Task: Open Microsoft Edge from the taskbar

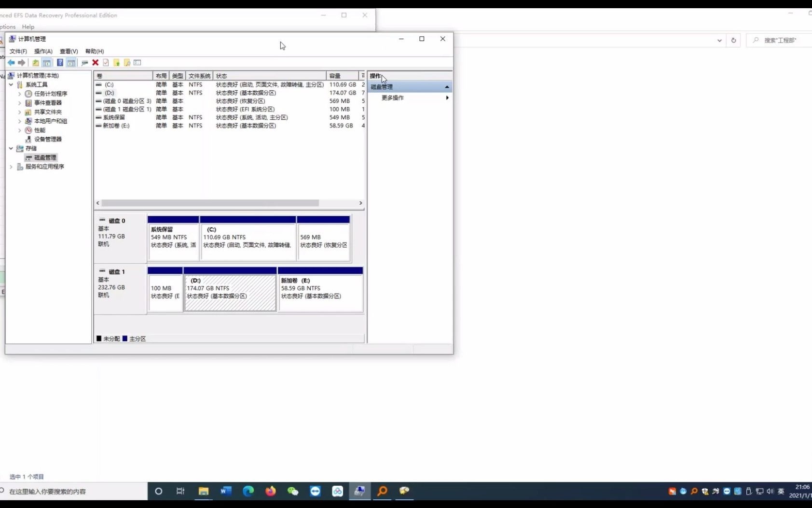Action: pyautogui.click(x=248, y=491)
